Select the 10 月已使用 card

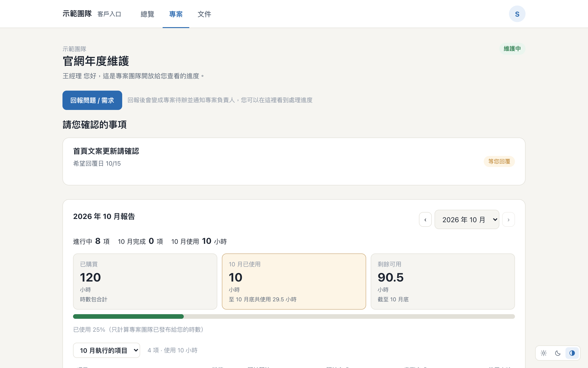tap(294, 282)
